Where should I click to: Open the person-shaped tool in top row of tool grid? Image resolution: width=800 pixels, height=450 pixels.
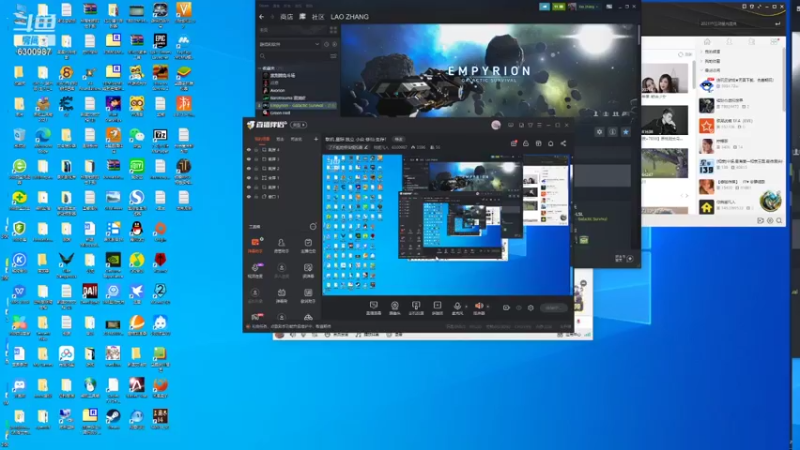tap(281, 245)
